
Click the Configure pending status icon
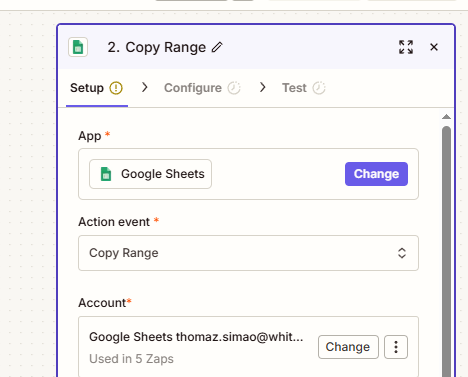coord(234,88)
